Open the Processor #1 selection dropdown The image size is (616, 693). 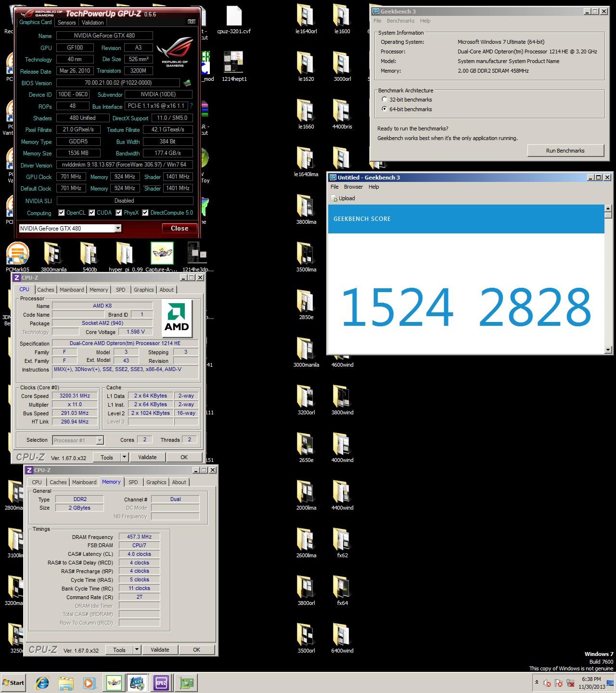[x=100, y=440]
